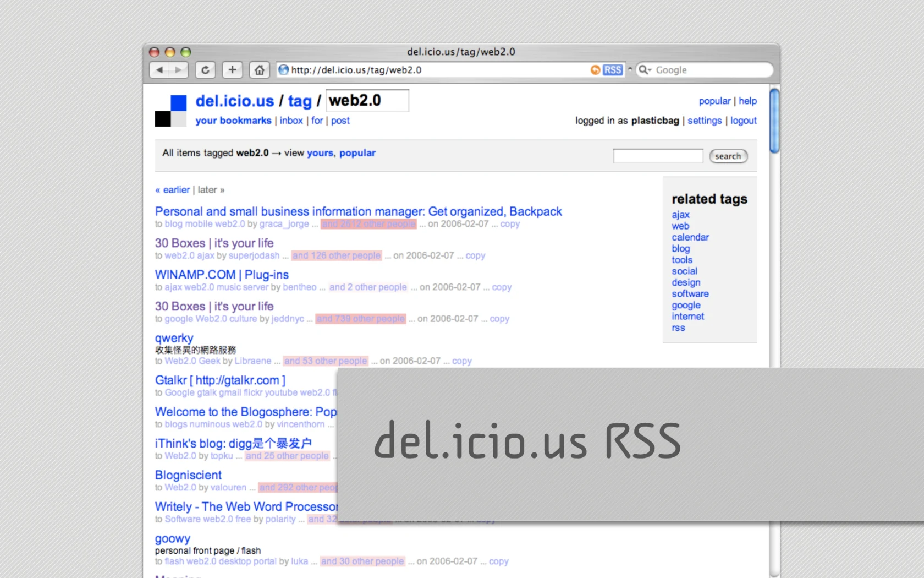Click the web2.0 tag input box
924x578 pixels.
pyautogui.click(x=367, y=100)
